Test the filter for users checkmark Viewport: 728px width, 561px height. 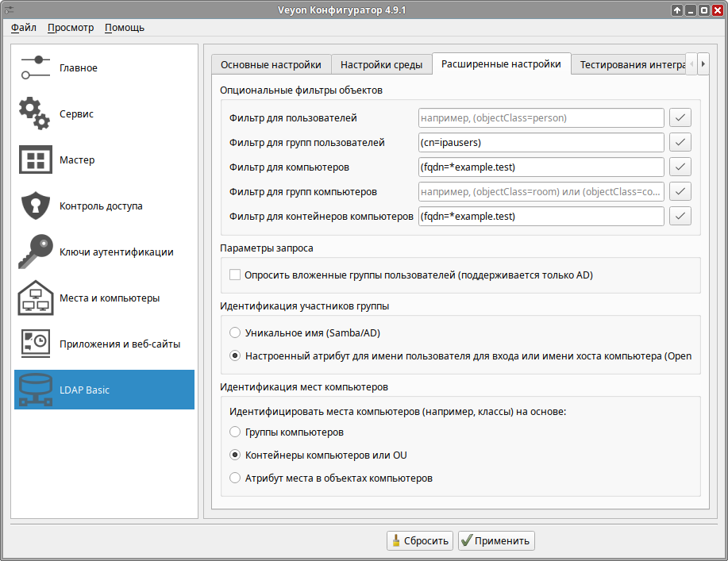click(x=680, y=118)
